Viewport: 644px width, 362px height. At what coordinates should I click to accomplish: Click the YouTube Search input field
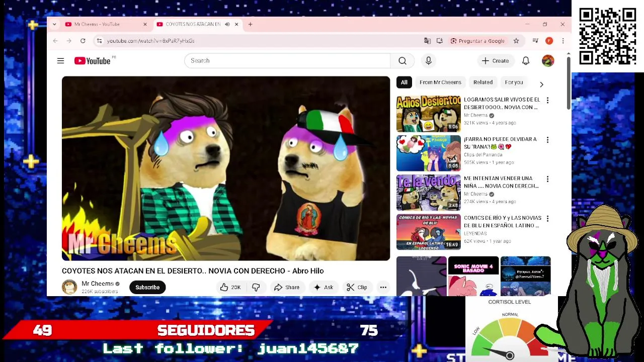[x=287, y=60]
